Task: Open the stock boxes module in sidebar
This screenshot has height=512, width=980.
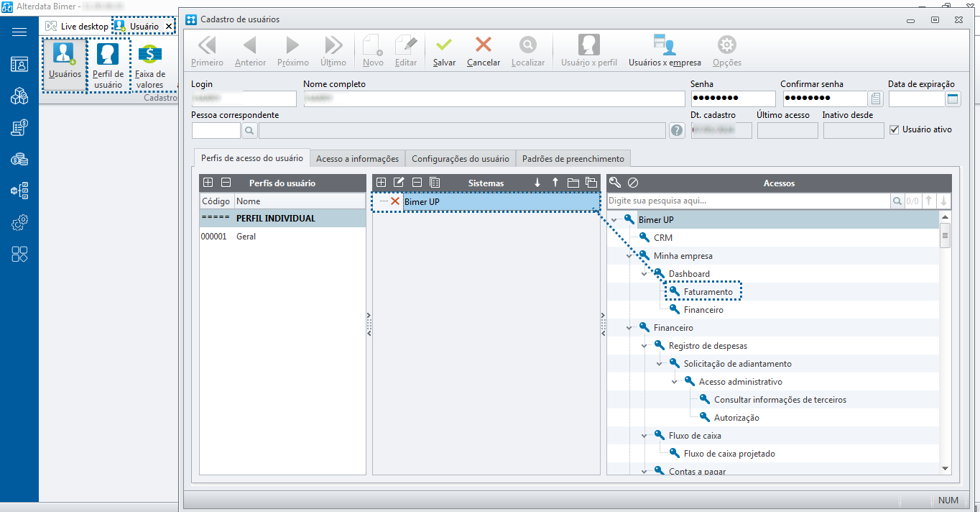Action: (x=19, y=96)
